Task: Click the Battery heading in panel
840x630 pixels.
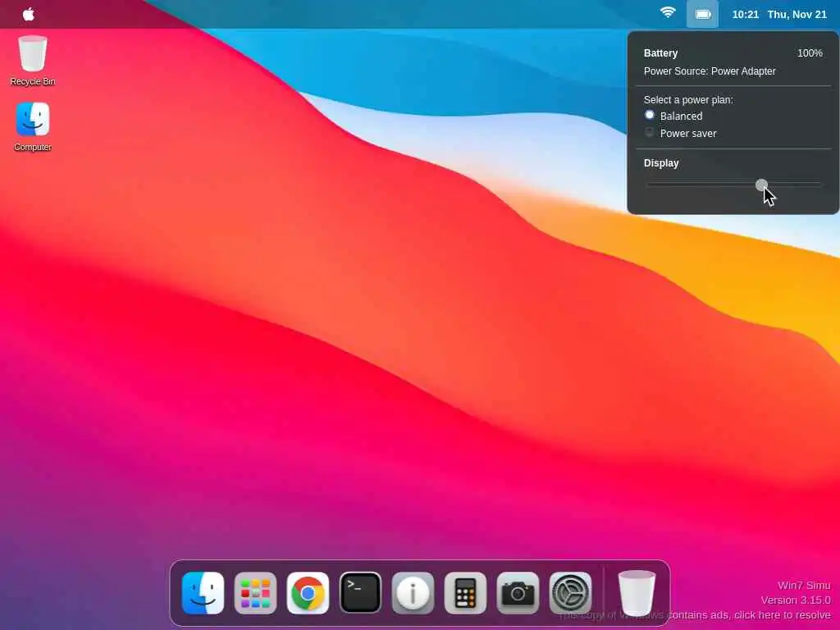Action: (x=660, y=53)
